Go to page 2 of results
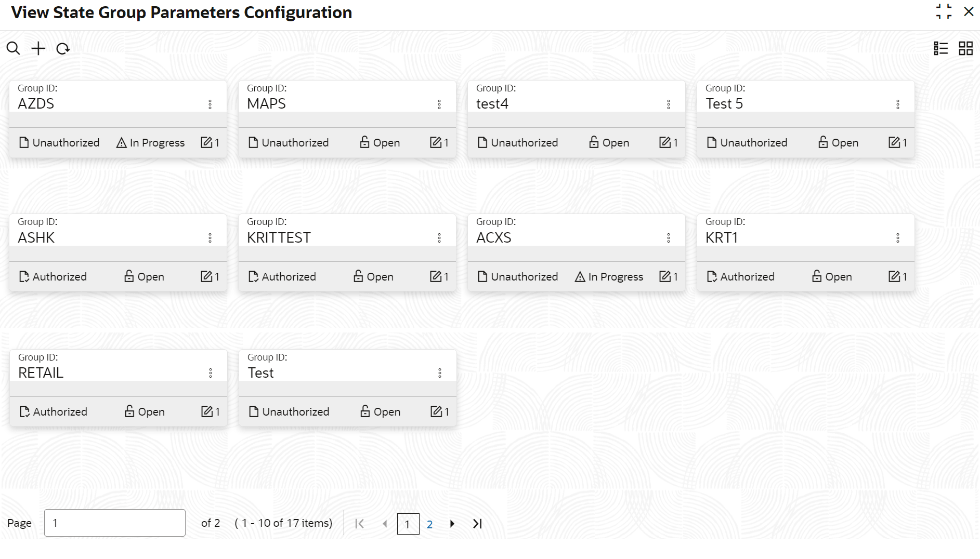 coord(429,524)
